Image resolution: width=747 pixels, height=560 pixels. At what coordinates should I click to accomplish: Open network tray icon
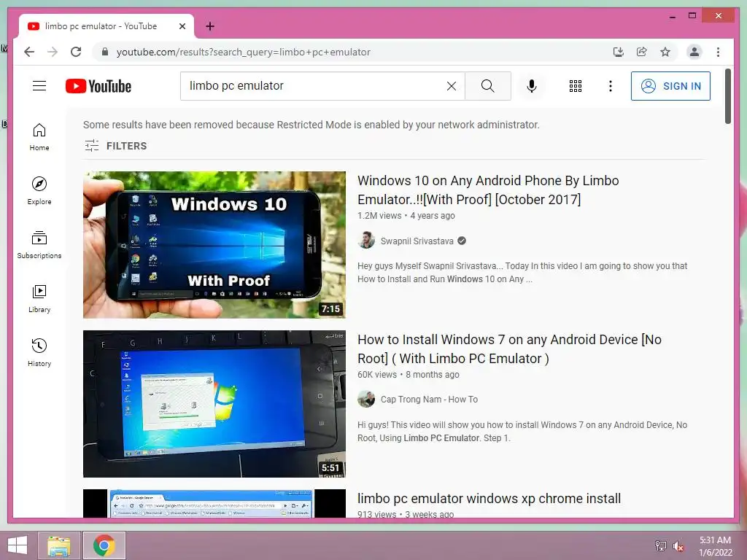(661, 546)
